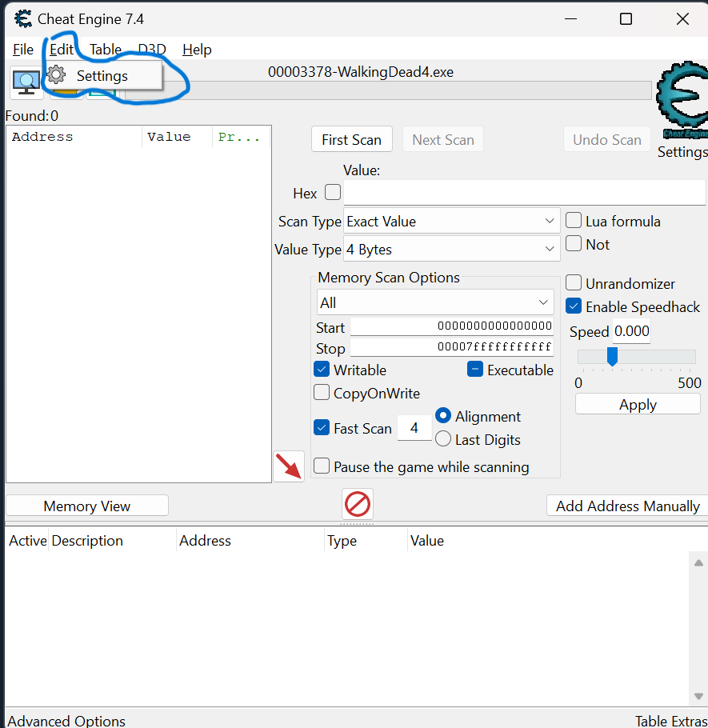Screen dimensions: 708x728
Task: Click address list scrollbar up arrow
Action: (698, 562)
